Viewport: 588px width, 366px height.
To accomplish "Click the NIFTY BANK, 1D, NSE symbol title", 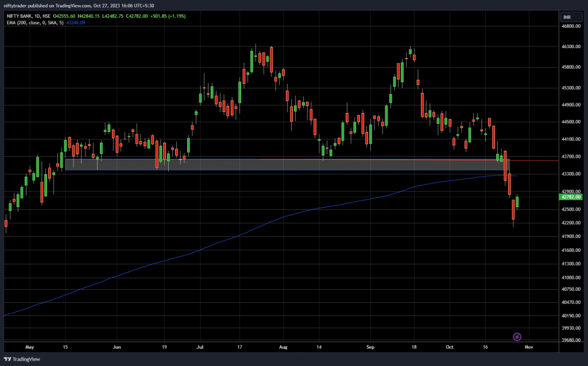I will [x=29, y=16].
